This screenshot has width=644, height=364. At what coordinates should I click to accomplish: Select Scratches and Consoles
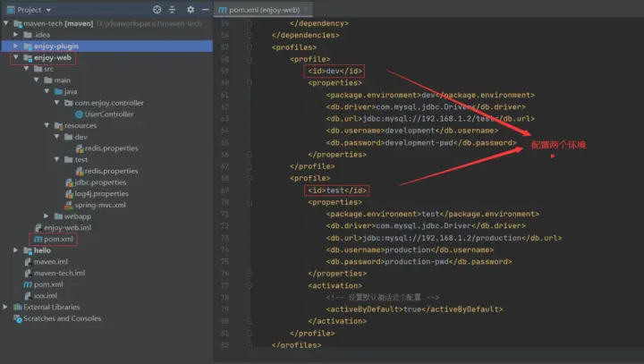click(x=62, y=318)
